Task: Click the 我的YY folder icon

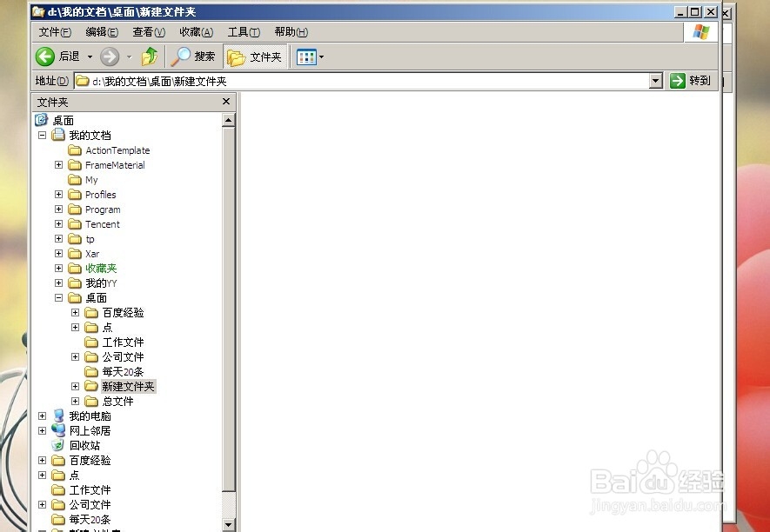Action: pos(75,283)
